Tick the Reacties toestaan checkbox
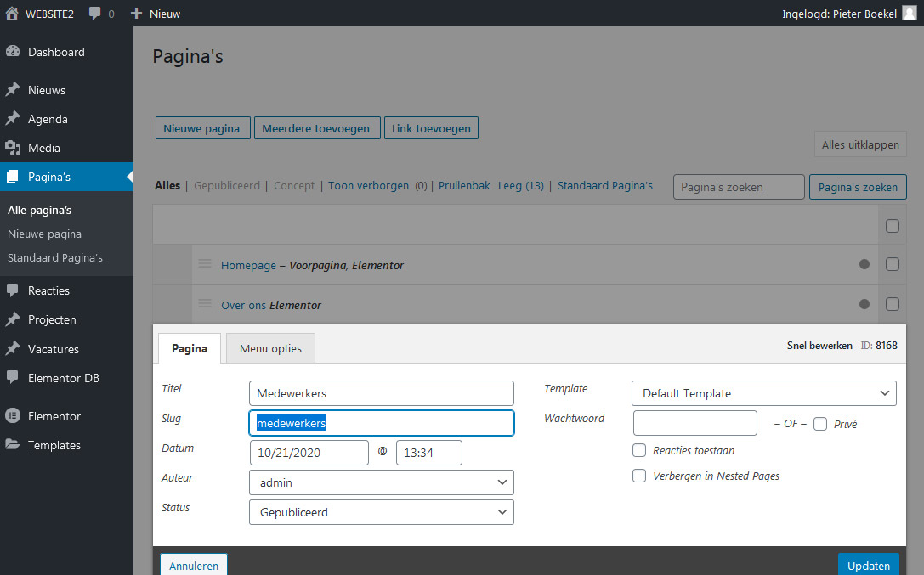 point(639,450)
